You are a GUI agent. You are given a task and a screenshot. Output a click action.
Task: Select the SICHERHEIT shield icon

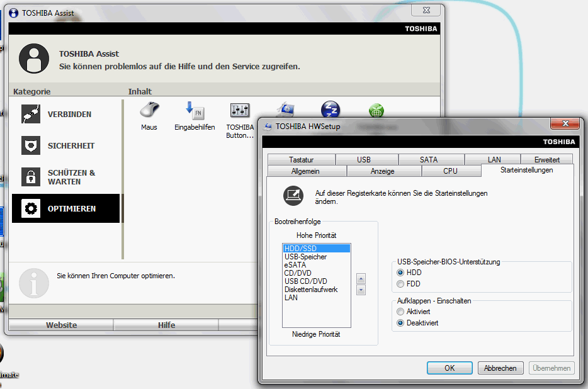pos(31,145)
